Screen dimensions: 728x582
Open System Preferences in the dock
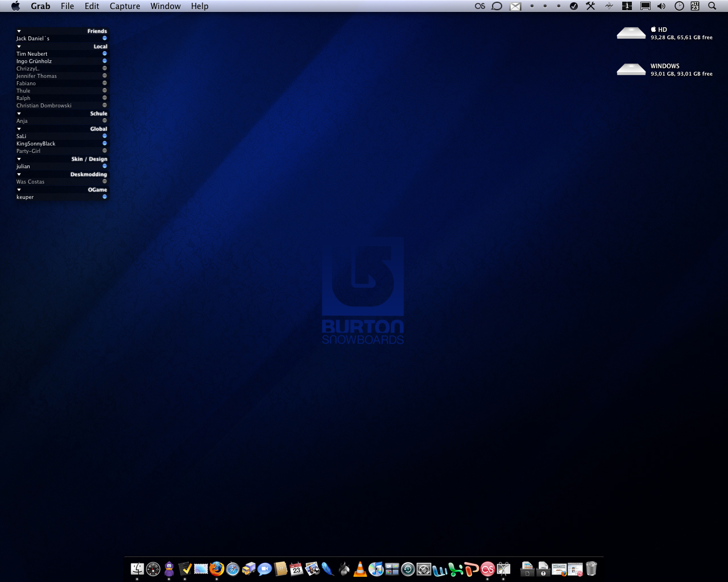pos(424,569)
